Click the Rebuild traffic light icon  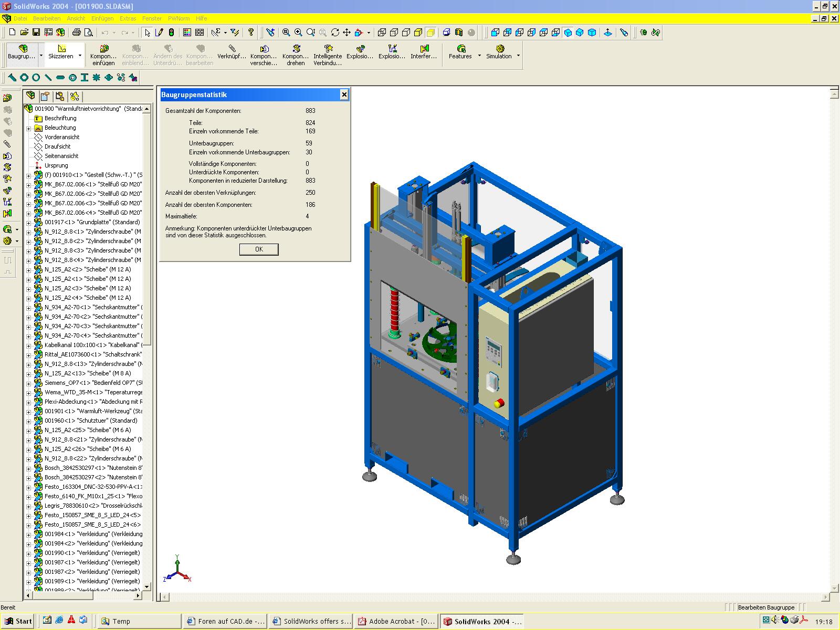[x=171, y=33]
